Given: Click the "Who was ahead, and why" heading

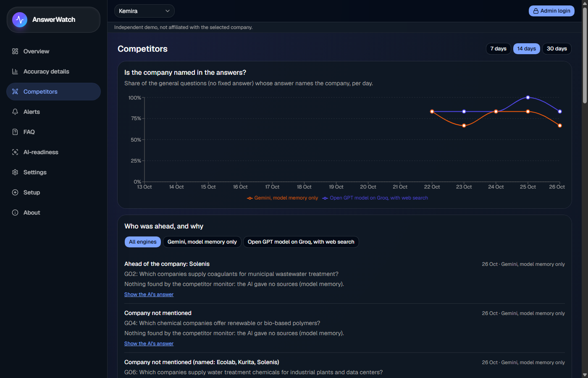Looking at the screenshot, I should [164, 226].
